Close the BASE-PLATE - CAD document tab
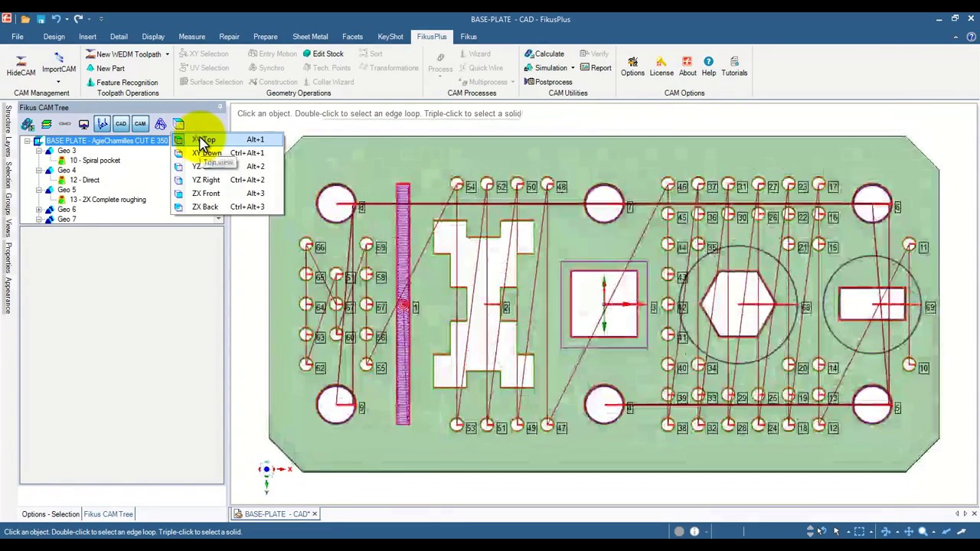Screen dimensions: 980x551 314,514
